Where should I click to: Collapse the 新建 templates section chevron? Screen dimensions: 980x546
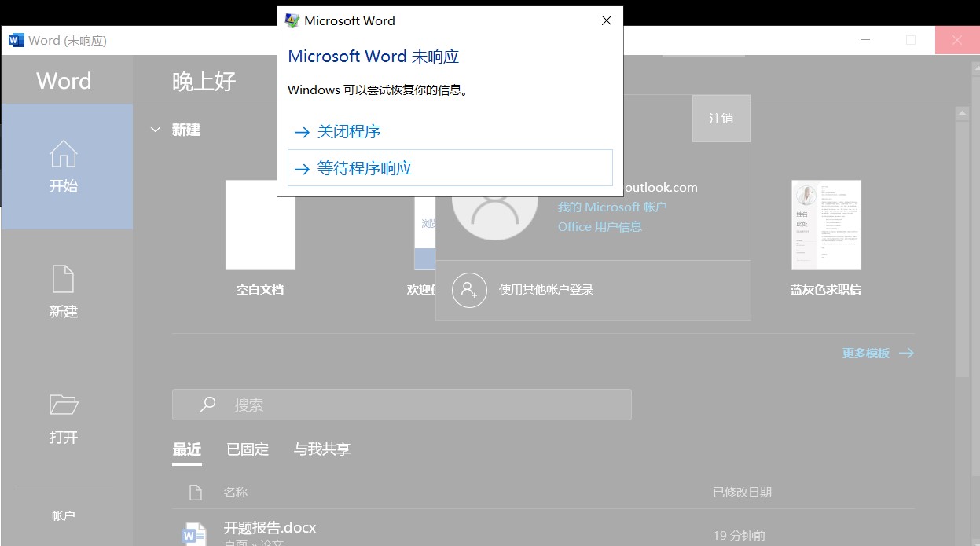[156, 130]
